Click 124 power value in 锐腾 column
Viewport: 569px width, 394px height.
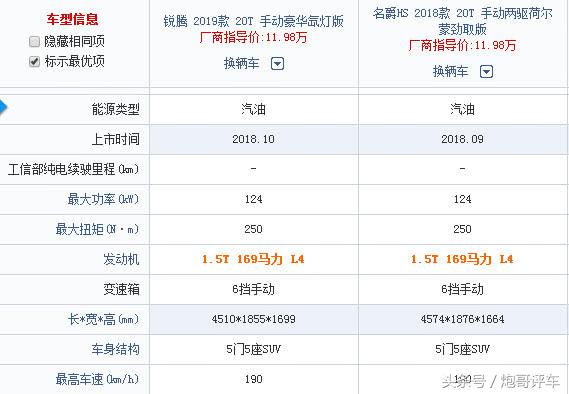[x=253, y=199]
